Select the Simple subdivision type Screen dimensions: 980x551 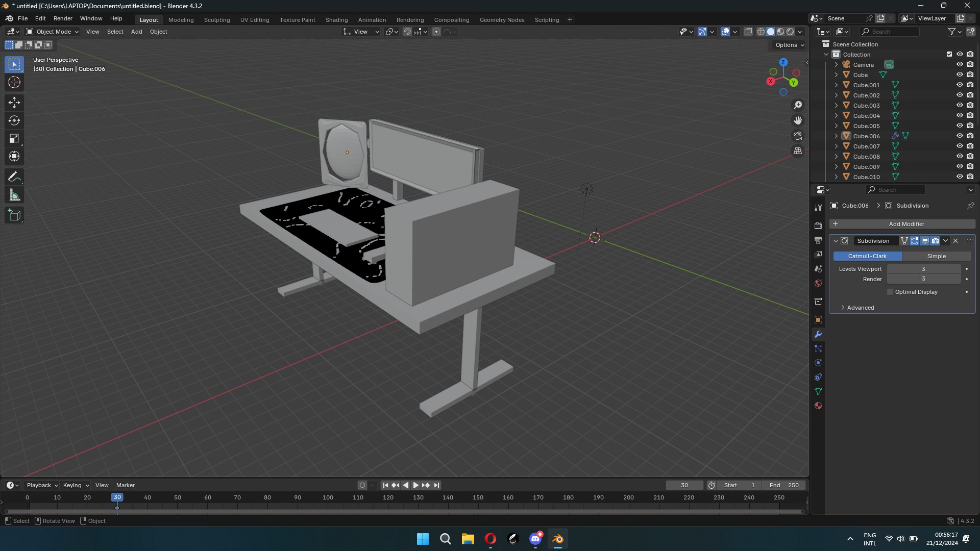coord(936,256)
